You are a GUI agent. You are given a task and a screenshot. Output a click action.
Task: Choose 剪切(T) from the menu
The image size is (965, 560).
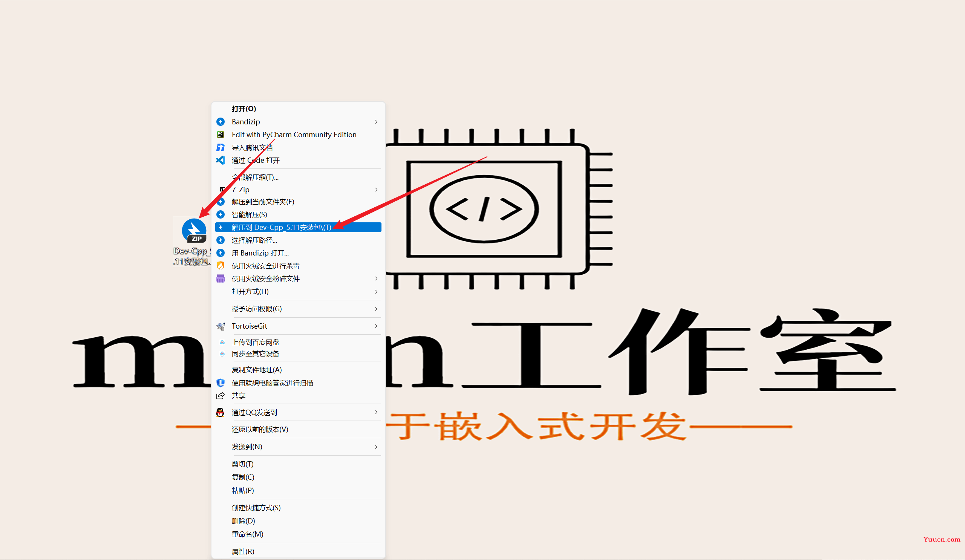click(298, 464)
